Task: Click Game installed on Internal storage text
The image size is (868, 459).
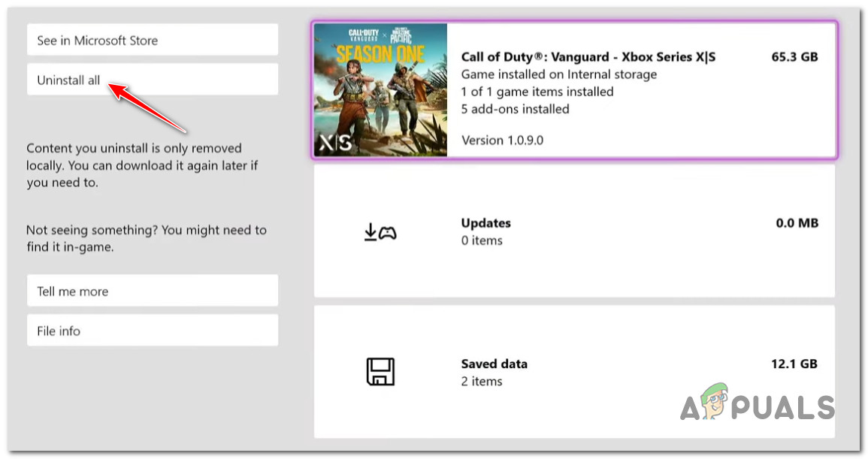Action: pyautogui.click(x=558, y=74)
